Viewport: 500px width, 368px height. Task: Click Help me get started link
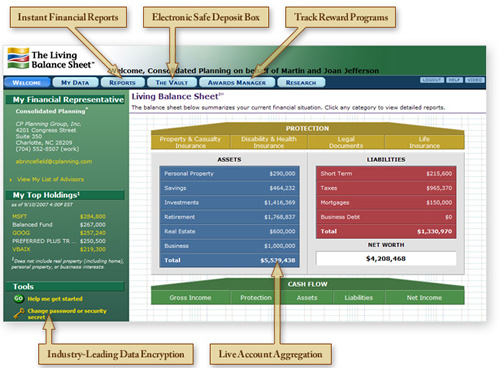click(x=55, y=299)
